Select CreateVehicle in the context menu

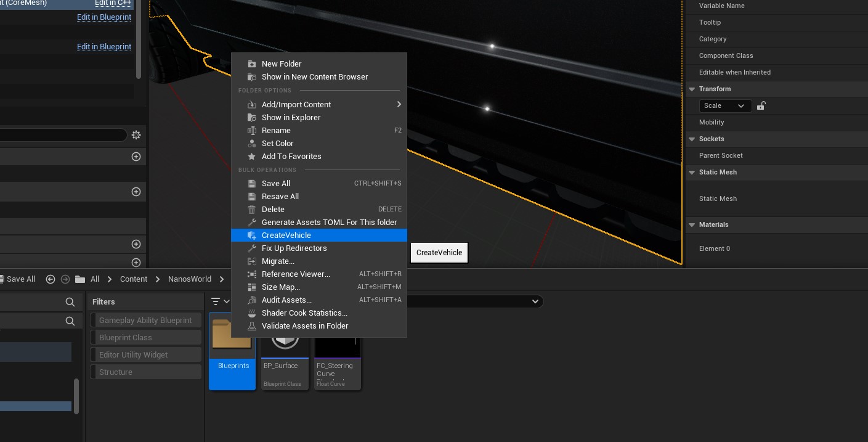(x=286, y=235)
